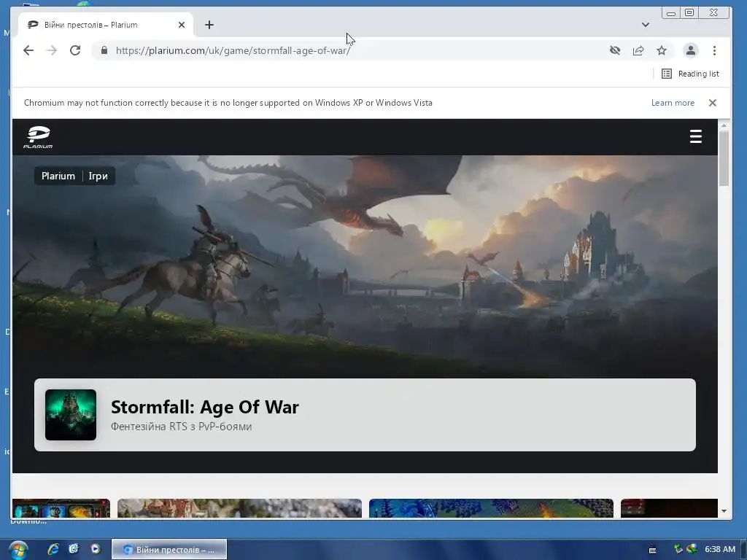Select the Війни престолів taskbar button
747x560 pixels.
click(169, 550)
